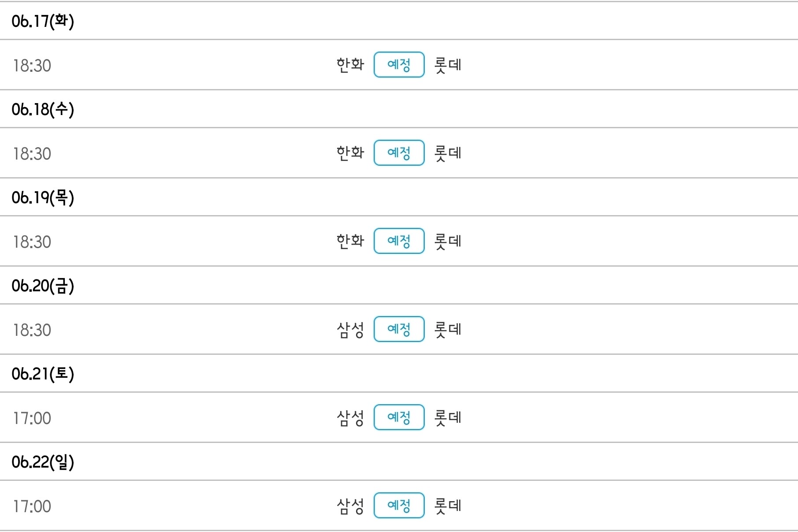Select the 예정 button for the 06.20 game
This screenshot has height=532, width=798.
coord(399,329)
